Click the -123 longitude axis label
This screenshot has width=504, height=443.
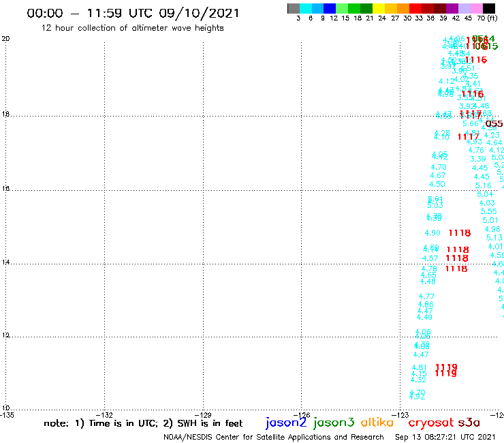tap(400, 415)
